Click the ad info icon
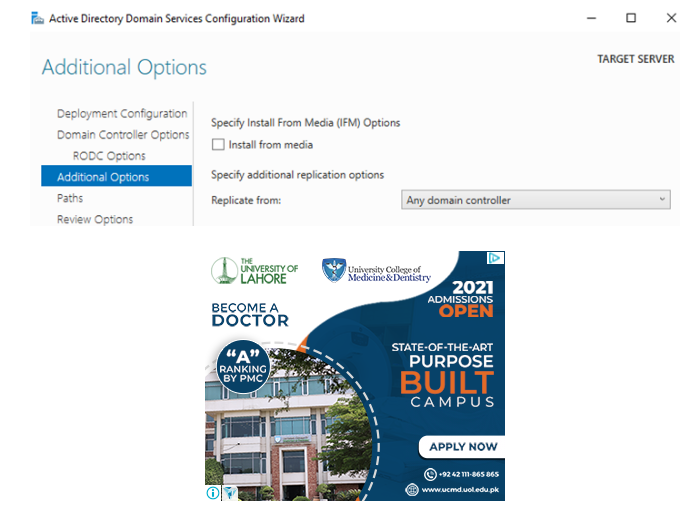This screenshot has width=695, height=516. tap(213, 493)
